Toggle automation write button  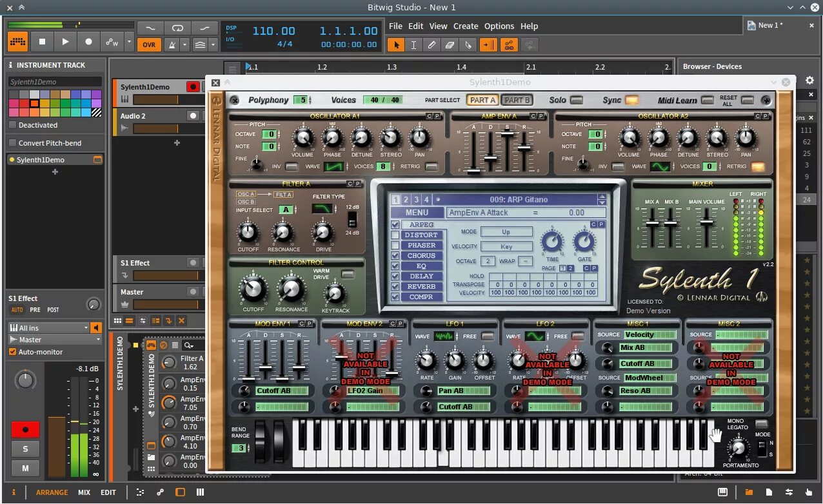point(112,42)
